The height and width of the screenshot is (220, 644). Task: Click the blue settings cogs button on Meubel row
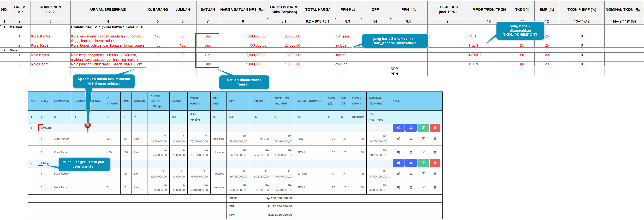tap(399, 128)
